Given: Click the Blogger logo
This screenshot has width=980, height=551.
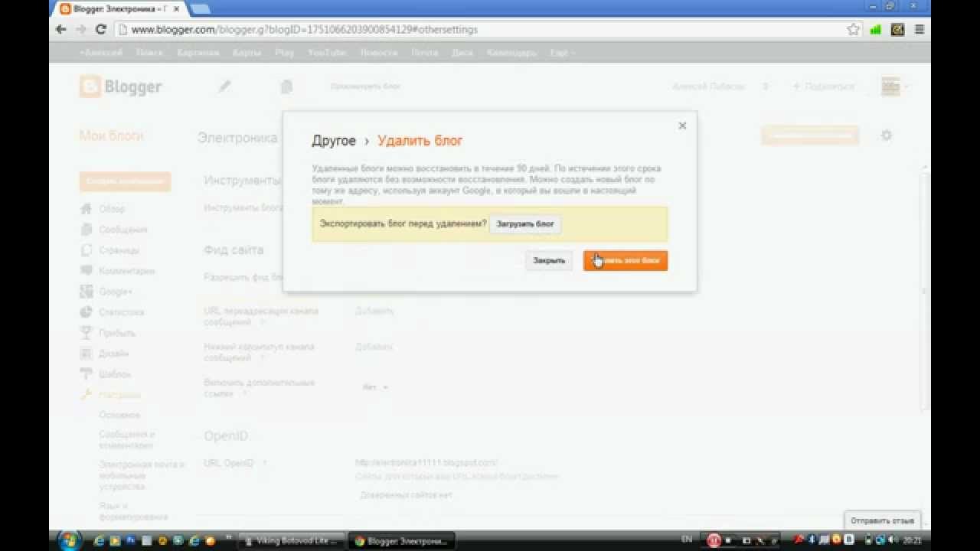Looking at the screenshot, I should [121, 86].
